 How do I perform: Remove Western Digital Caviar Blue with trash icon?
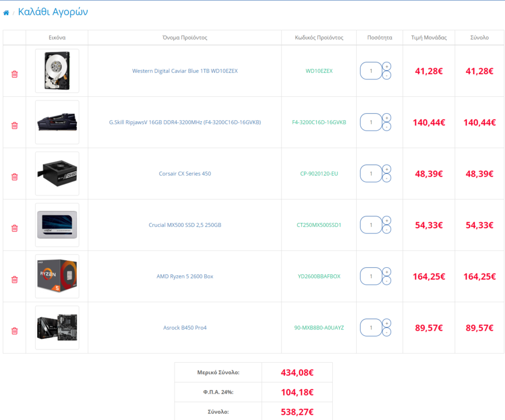(x=15, y=74)
